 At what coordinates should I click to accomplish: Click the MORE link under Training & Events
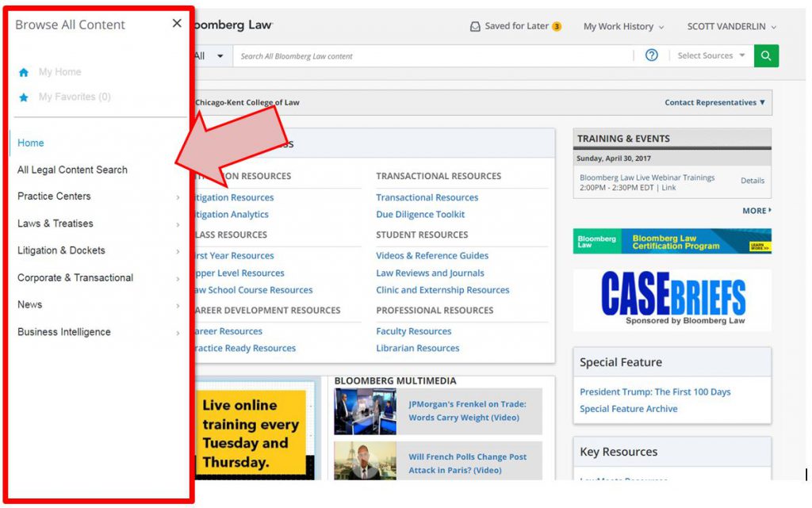[756, 211]
